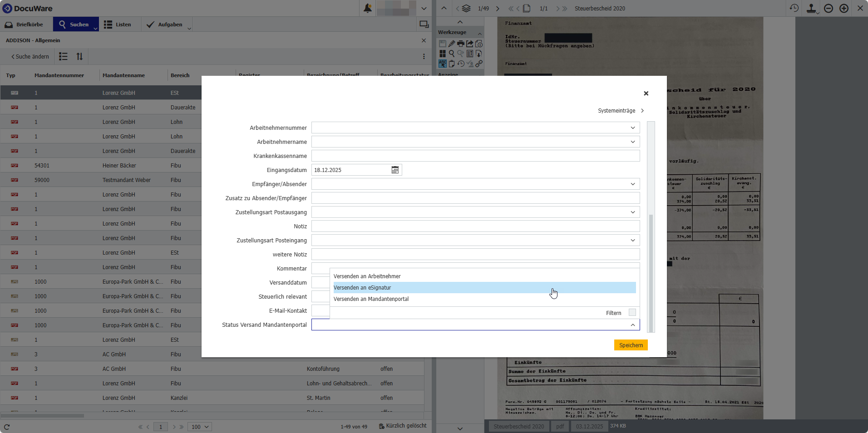Open document history in viewer header
The image size is (868, 433).
794,8
